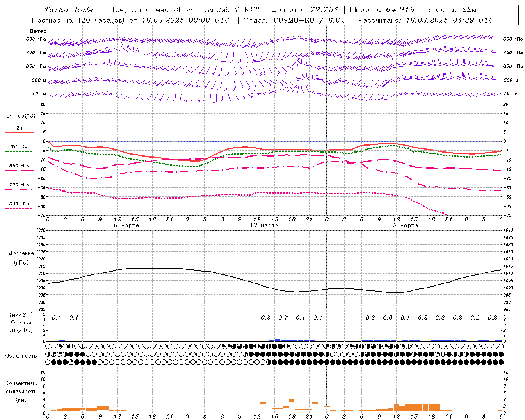
Task: Click the Осадки precipitation label
Action: [21, 322]
